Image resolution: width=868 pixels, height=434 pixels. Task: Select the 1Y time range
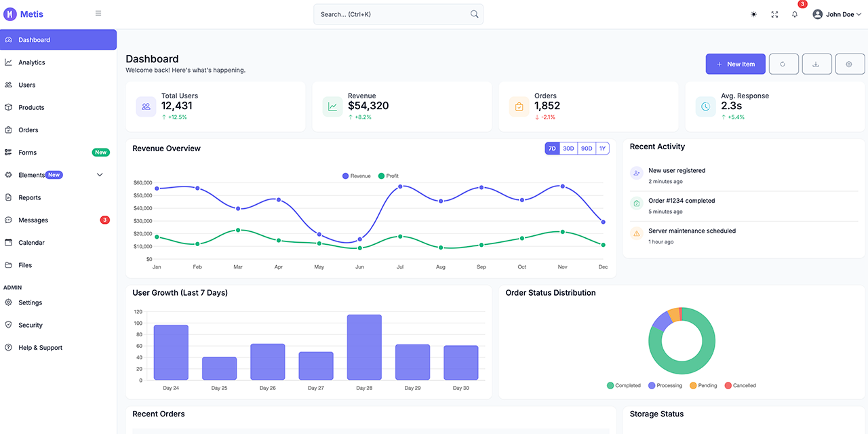coord(602,149)
